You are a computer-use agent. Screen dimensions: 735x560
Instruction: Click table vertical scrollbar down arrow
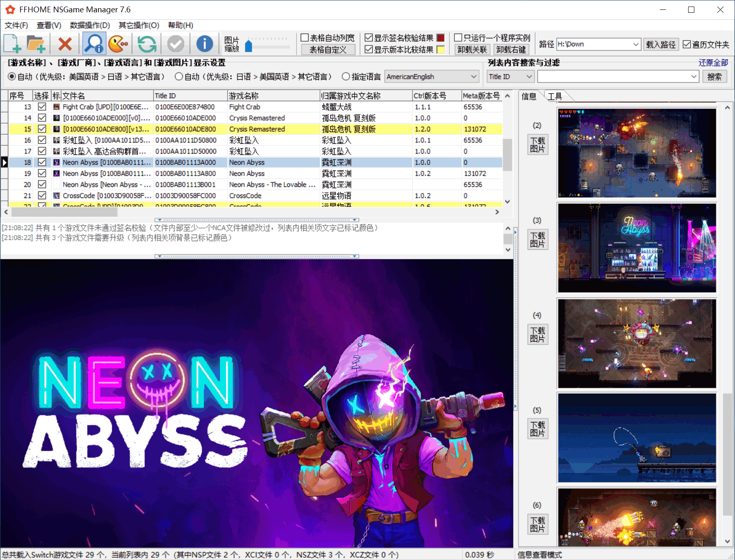tap(507, 202)
